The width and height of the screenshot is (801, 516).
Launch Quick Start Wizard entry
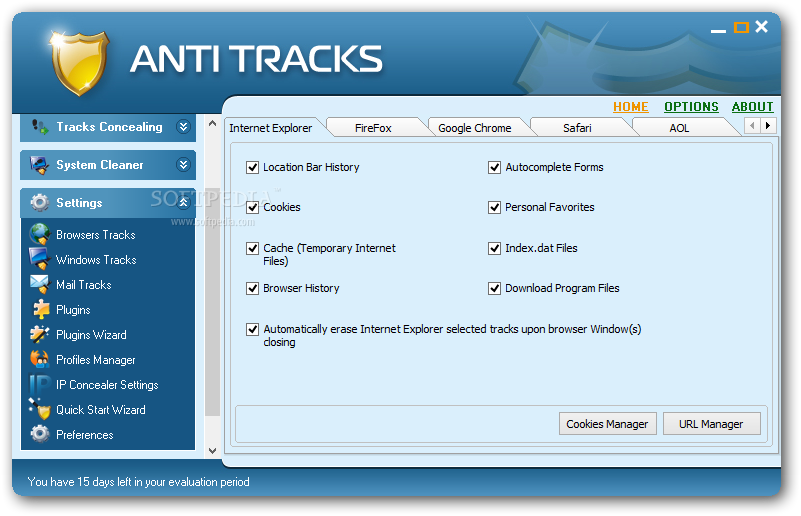[101, 410]
